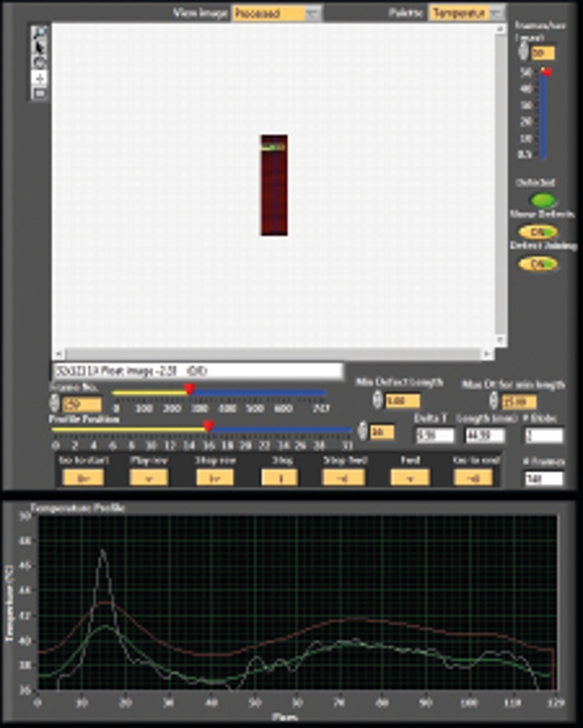
Task: Click the Delta T value field
Action: [x=435, y=435]
